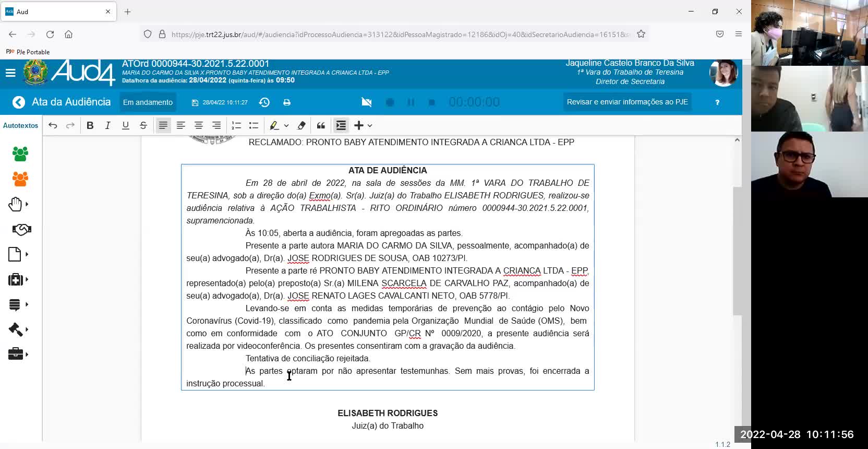Open the plus insert dropdown
This screenshot has width=868, height=449.
coord(363,125)
